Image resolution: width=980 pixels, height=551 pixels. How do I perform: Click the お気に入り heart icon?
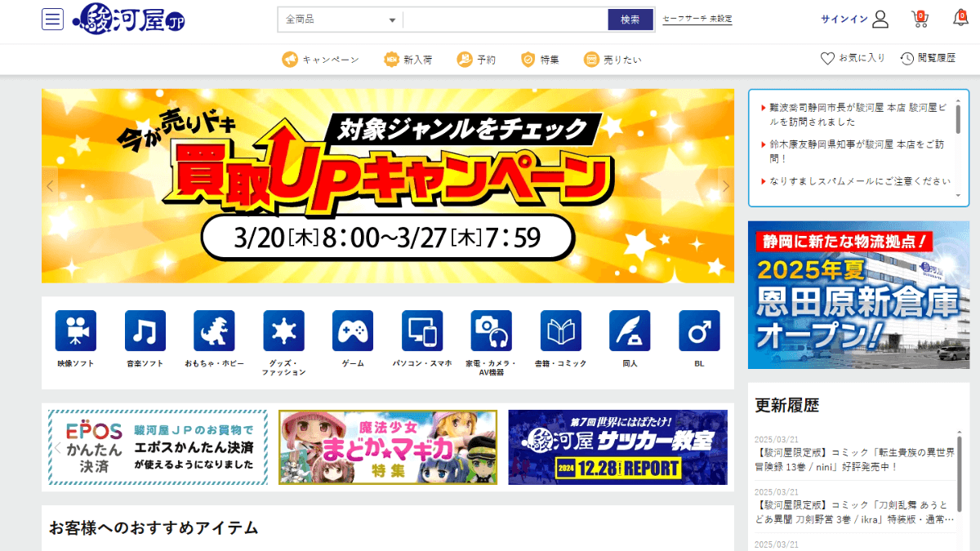827,59
